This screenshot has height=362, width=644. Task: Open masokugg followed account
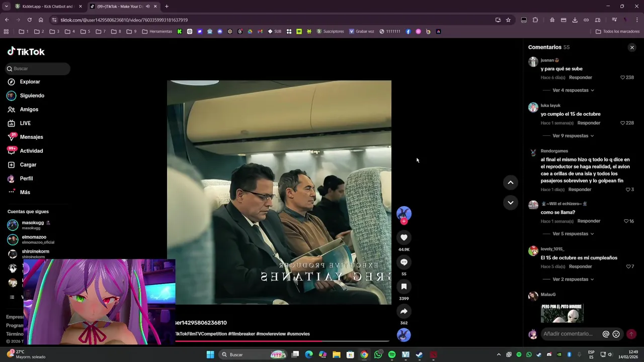33,225
